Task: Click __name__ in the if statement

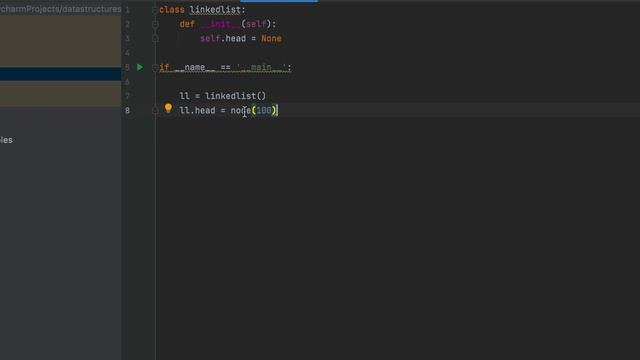Action: coord(195,68)
